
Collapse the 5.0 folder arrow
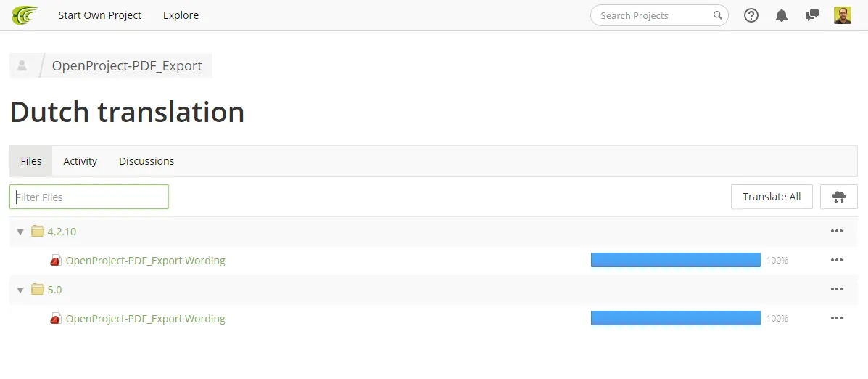pos(20,290)
